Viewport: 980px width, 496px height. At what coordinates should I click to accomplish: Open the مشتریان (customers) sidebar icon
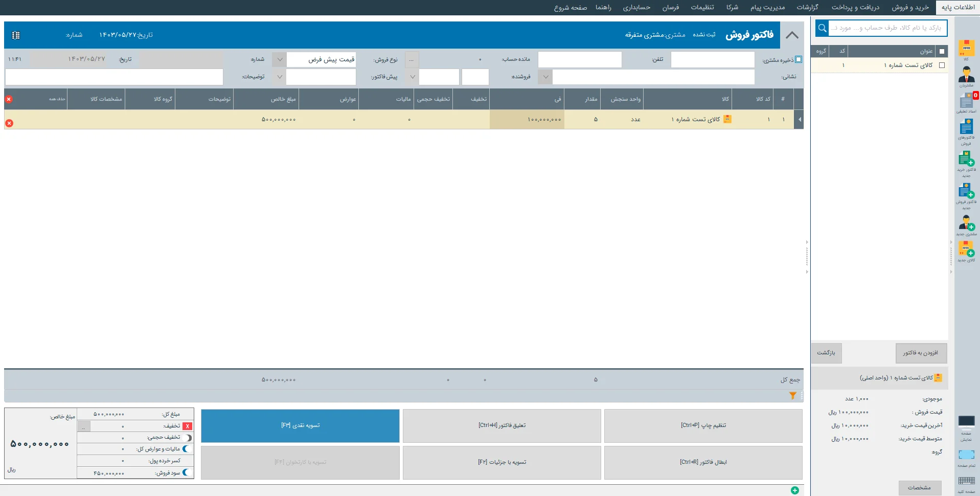pyautogui.click(x=966, y=76)
